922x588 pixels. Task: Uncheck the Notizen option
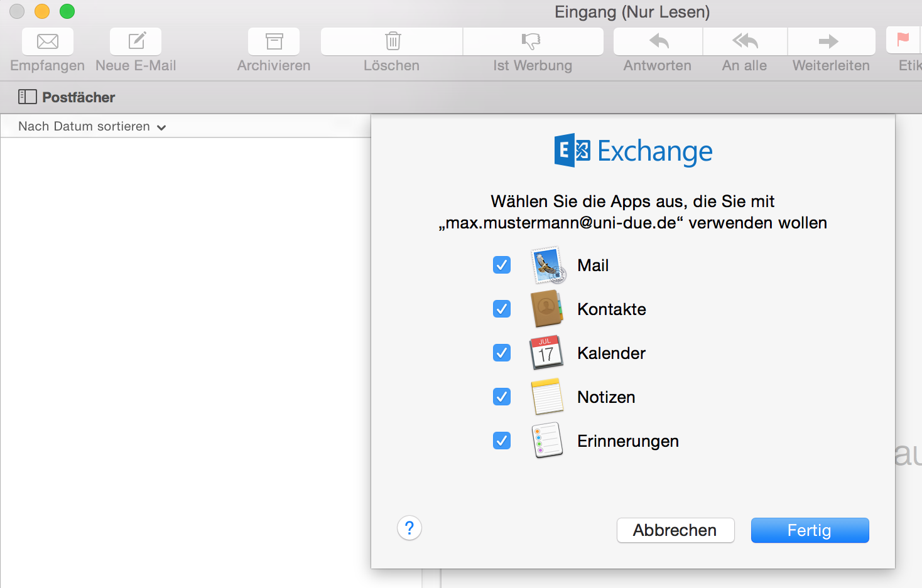[501, 397]
